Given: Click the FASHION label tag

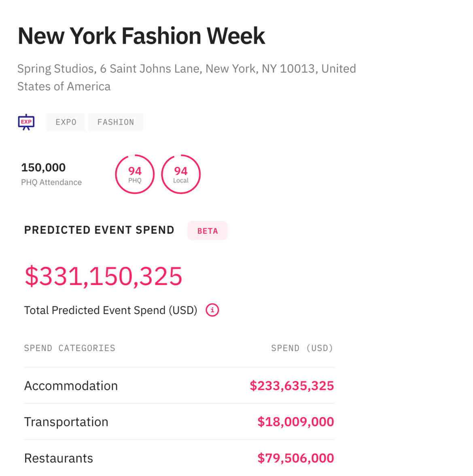Looking at the screenshot, I should pos(115,122).
